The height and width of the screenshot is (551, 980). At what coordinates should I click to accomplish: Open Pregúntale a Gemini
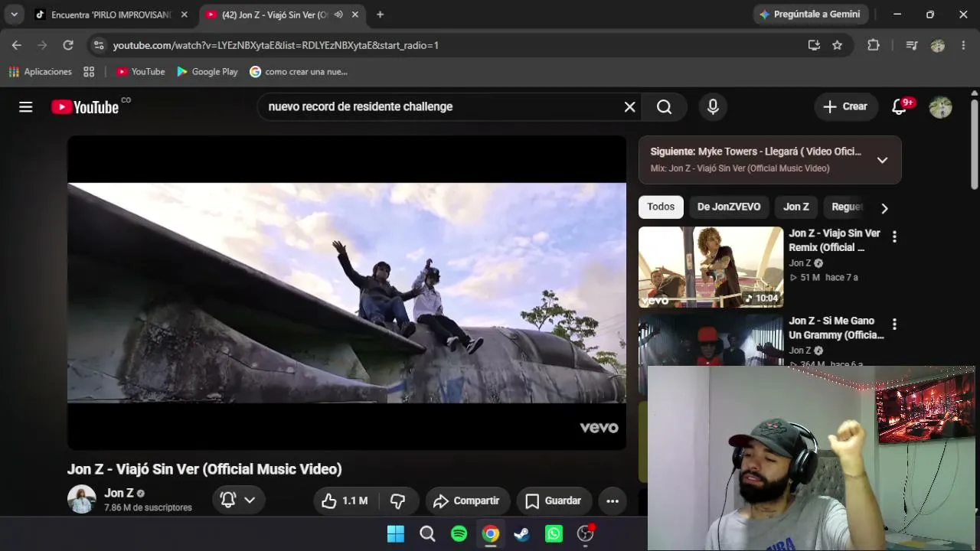click(x=809, y=15)
